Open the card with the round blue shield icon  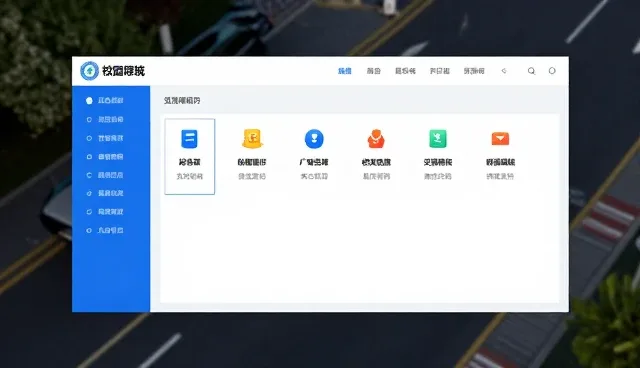[314, 156]
